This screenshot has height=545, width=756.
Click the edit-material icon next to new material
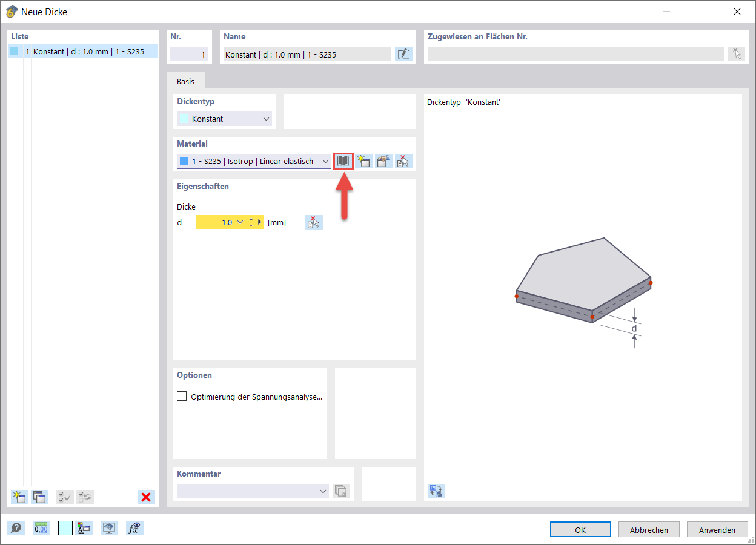click(x=383, y=161)
